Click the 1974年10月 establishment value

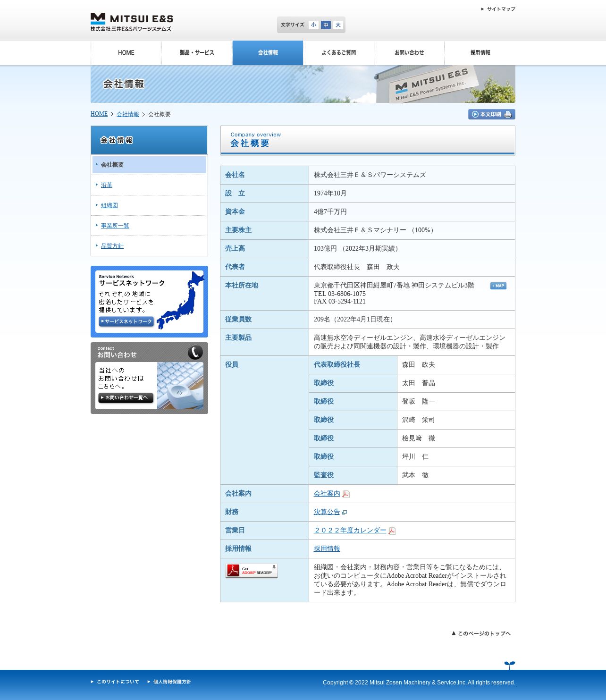[330, 193]
